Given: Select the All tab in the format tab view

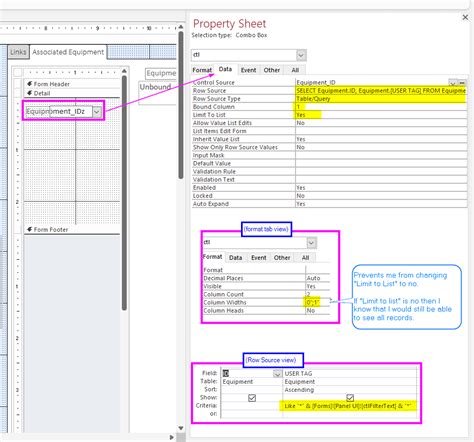Looking at the screenshot, I should click(305, 258).
